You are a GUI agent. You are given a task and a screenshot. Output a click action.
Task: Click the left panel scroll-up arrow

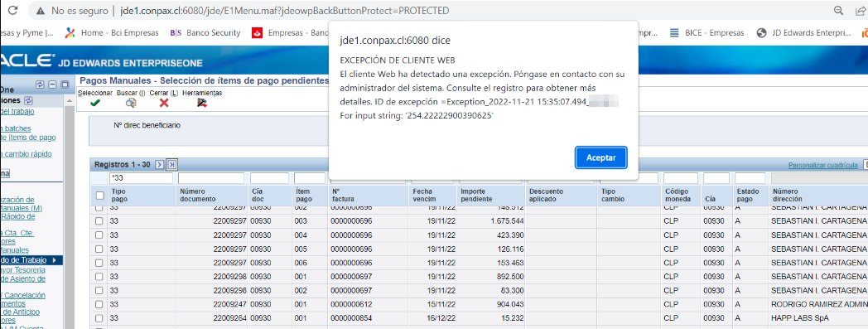pyautogui.click(x=70, y=101)
